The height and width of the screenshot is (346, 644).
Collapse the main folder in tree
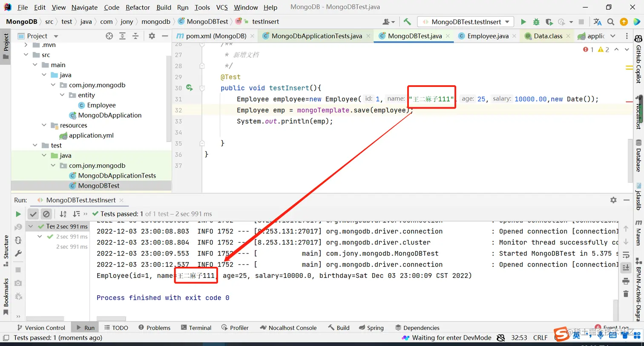(x=35, y=65)
